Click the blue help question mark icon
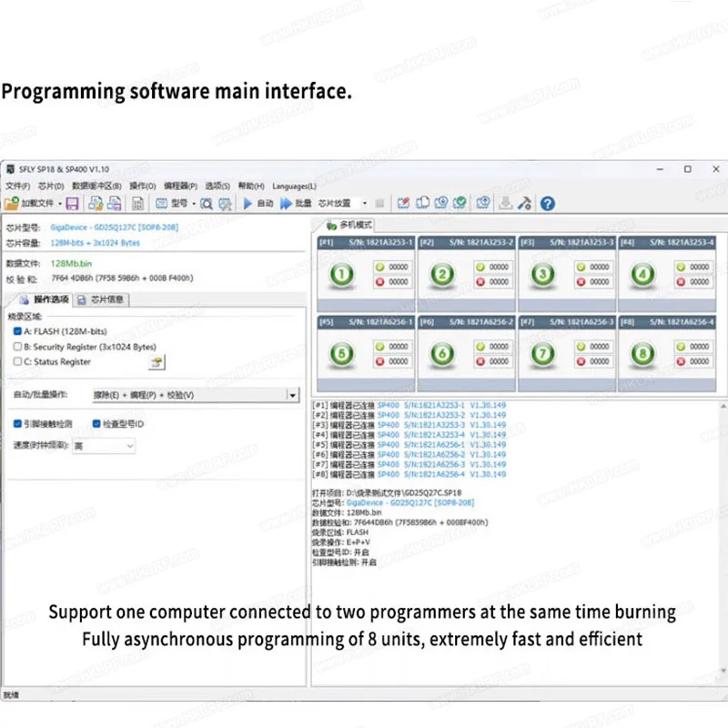Screen dimensions: 728x728 coord(548,203)
